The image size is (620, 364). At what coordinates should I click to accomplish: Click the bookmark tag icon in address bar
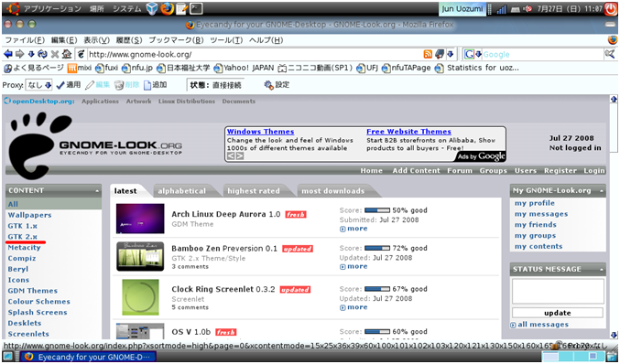(440, 54)
